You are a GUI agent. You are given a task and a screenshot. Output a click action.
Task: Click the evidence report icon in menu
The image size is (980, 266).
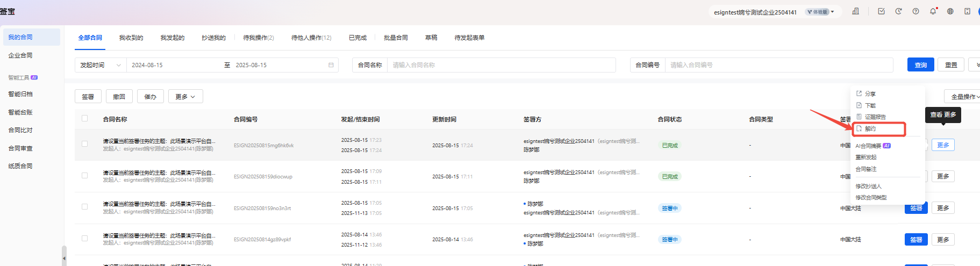tap(859, 117)
